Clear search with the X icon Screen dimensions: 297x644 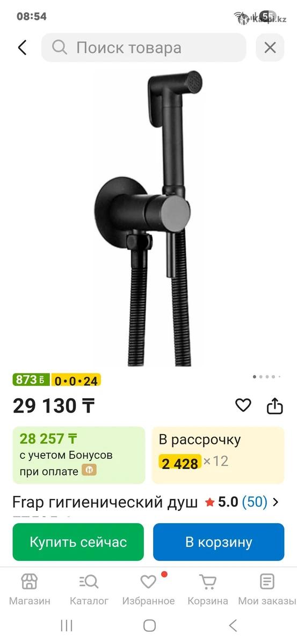[x=270, y=48]
